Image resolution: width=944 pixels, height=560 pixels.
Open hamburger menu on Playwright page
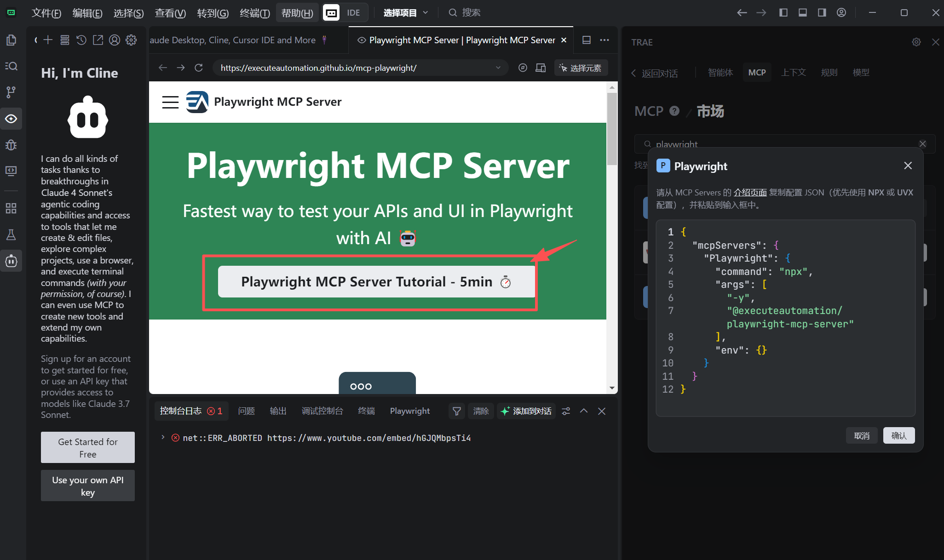click(170, 102)
